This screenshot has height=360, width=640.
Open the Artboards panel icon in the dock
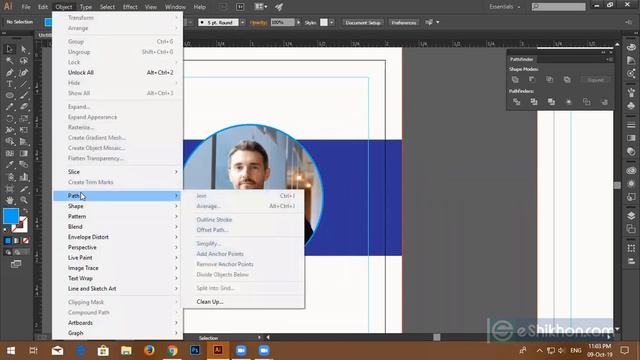pyautogui.click(x=631, y=229)
